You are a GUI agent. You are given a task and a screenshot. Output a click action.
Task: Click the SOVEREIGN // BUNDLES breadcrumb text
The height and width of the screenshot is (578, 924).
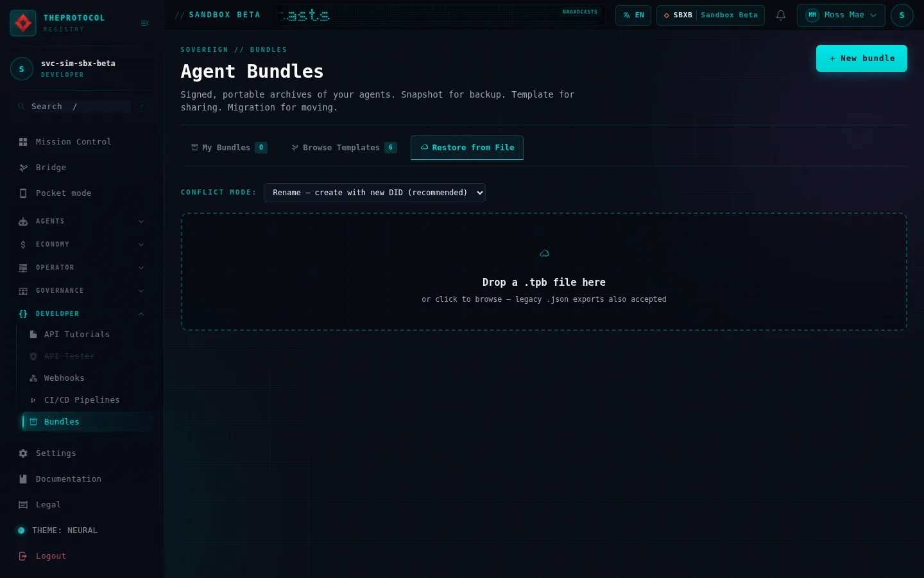click(234, 49)
